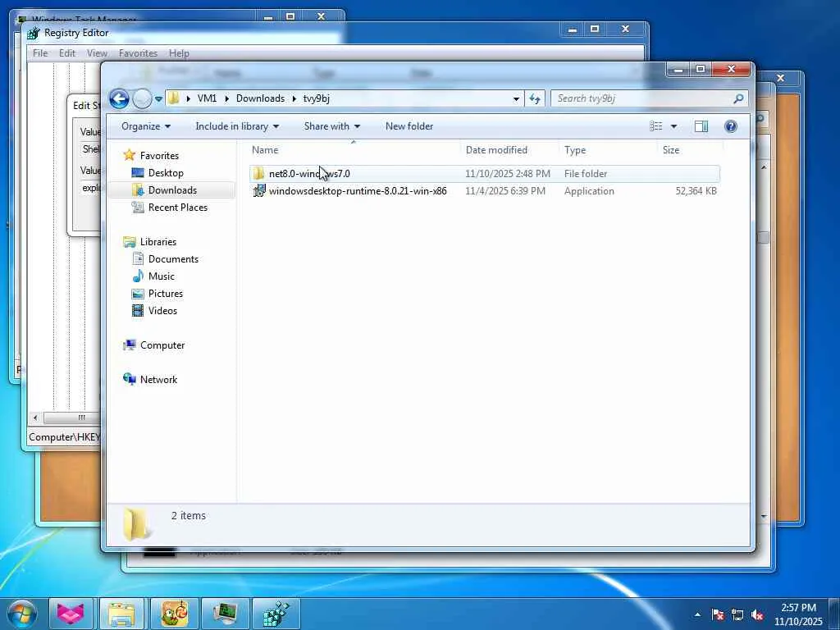Open the address bar history dropdown

(x=516, y=98)
